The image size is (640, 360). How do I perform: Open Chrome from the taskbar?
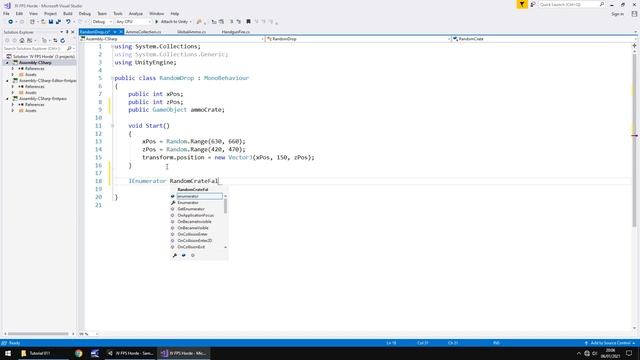[78, 353]
